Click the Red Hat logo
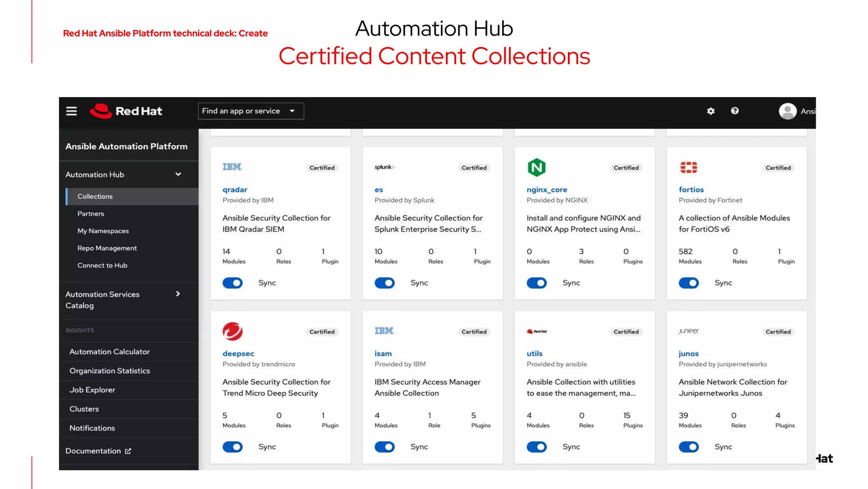 (x=126, y=111)
